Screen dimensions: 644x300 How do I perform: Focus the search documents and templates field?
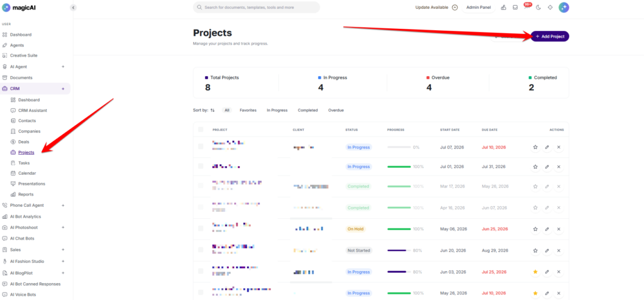click(257, 8)
